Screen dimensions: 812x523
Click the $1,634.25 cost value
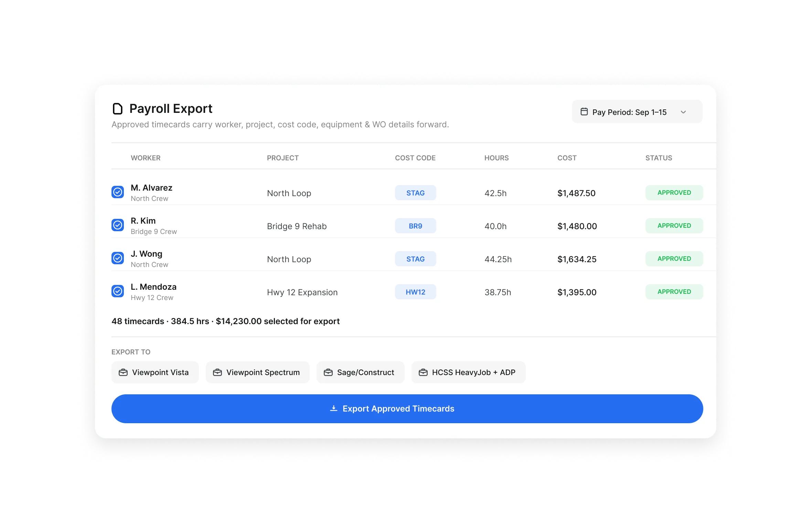tap(577, 259)
